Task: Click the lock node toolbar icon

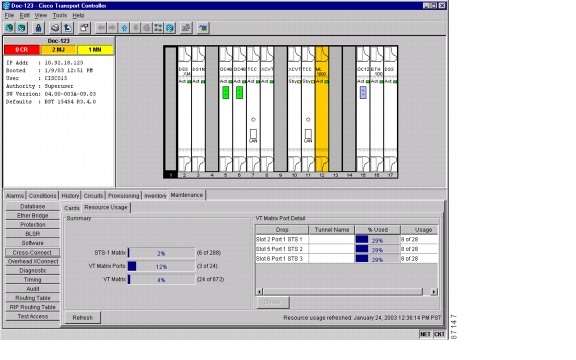Action: coord(38,28)
